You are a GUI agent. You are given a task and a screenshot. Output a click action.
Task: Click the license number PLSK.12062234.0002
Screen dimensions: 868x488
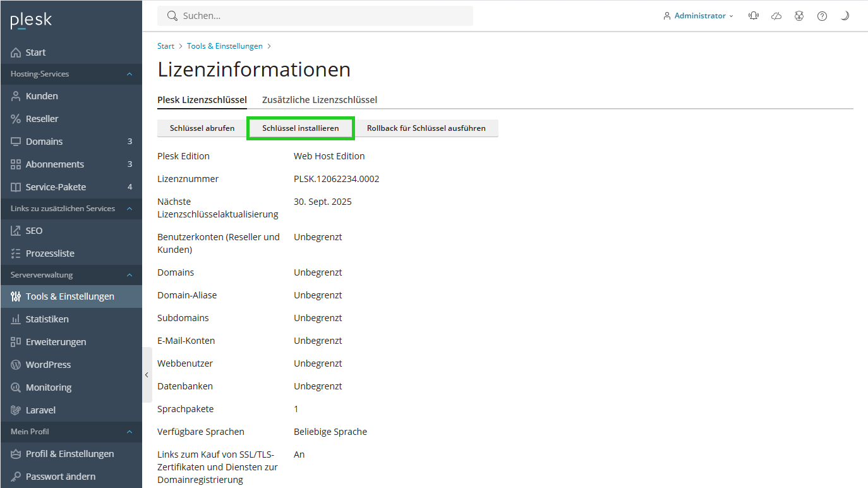337,179
